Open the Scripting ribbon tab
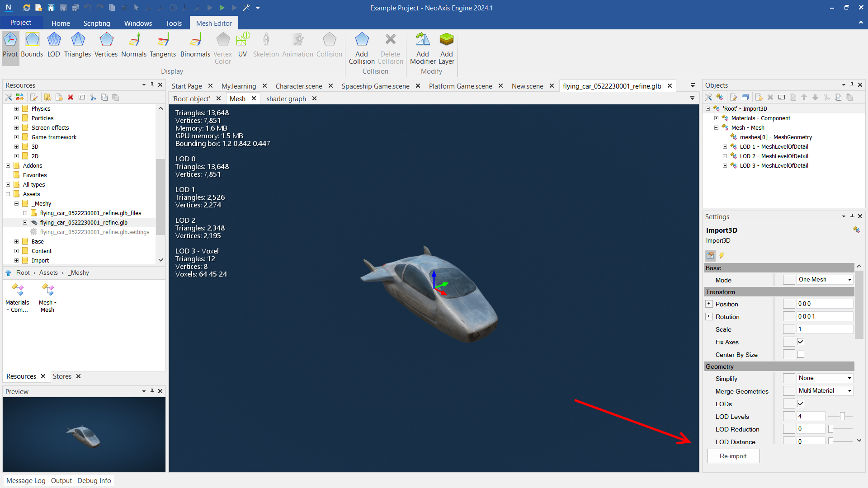 (96, 23)
